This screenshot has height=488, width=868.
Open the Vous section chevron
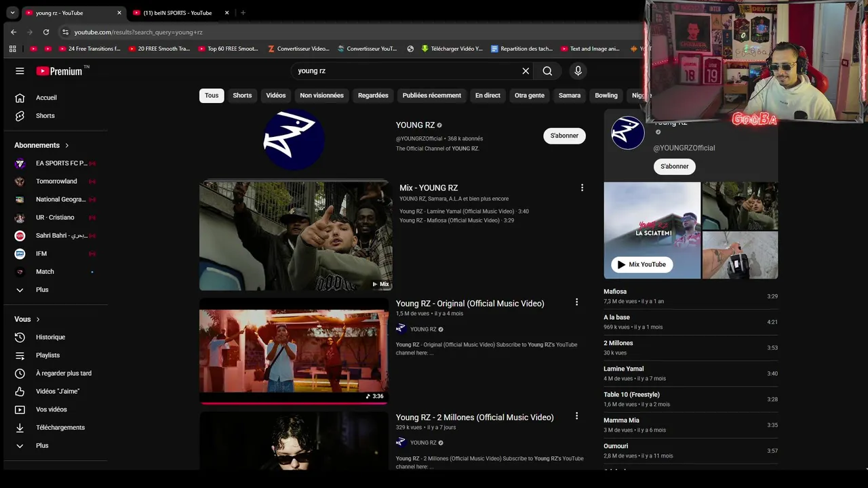click(38, 319)
